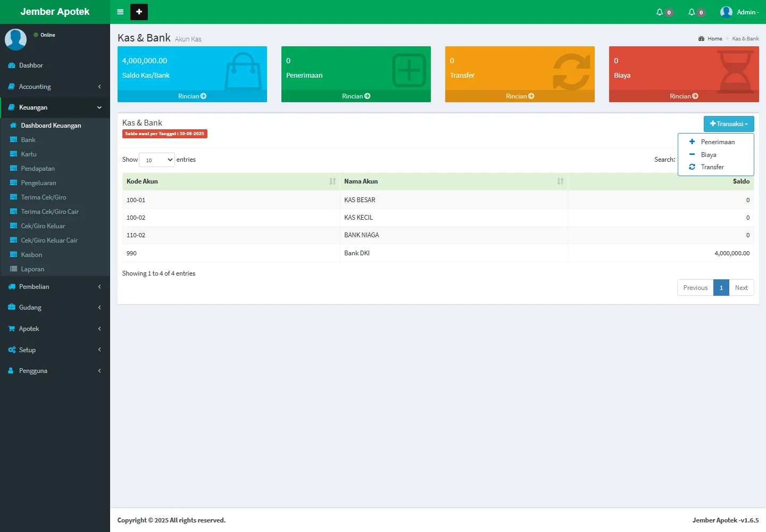Image resolution: width=766 pixels, height=532 pixels.
Task: Click the Admin user avatar icon
Action: coord(726,12)
